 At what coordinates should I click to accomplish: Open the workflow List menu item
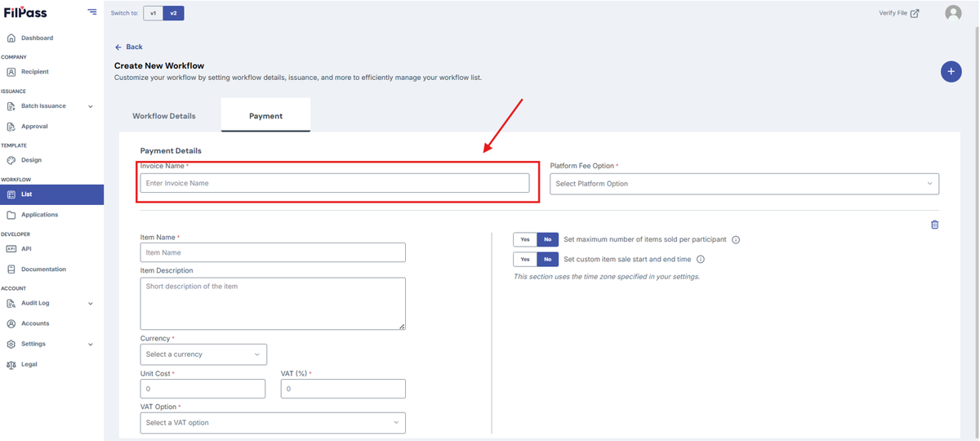(51, 194)
